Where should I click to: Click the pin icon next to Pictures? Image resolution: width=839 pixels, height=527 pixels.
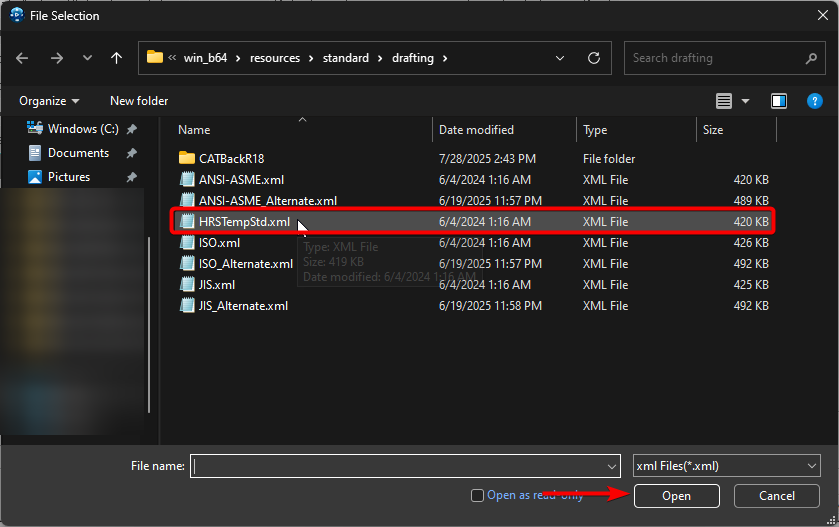click(132, 177)
